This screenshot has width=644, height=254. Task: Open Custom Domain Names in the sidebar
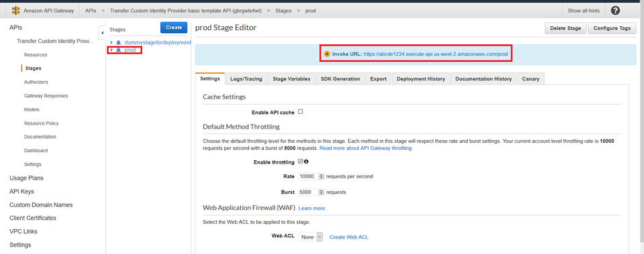pyautogui.click(x=41, y=205)
